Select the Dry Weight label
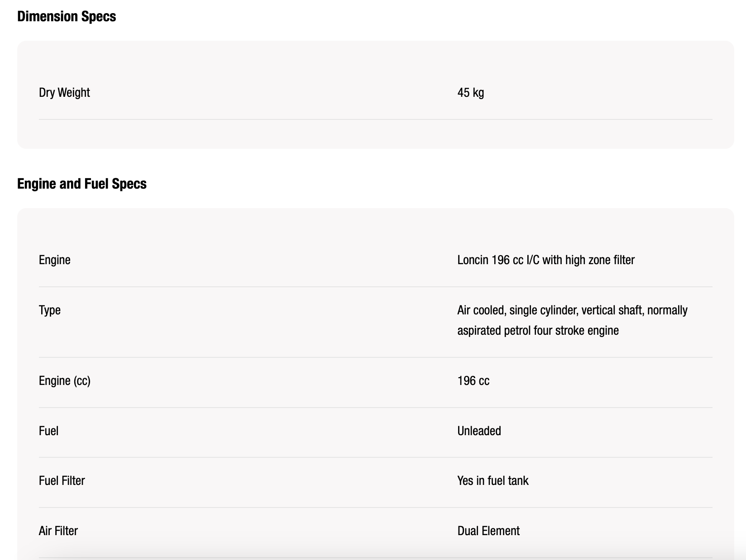The width and height of the screenshot is (746, 560). point(64,93)
